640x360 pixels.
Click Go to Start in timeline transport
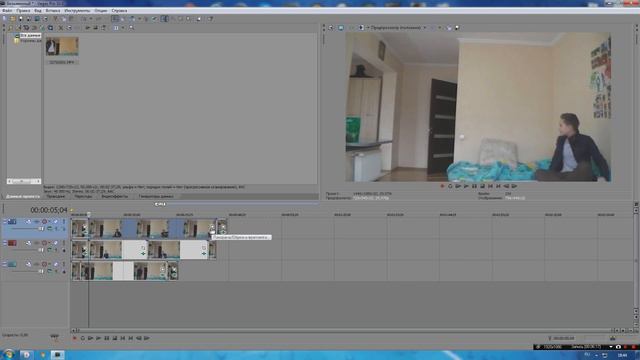click(x=122, y=338)
